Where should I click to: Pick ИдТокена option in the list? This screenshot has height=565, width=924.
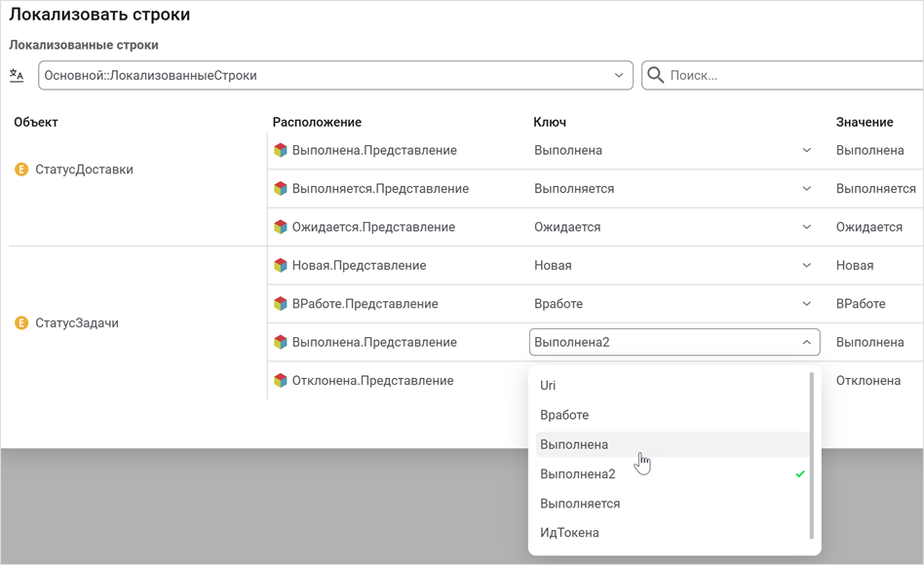569,533
